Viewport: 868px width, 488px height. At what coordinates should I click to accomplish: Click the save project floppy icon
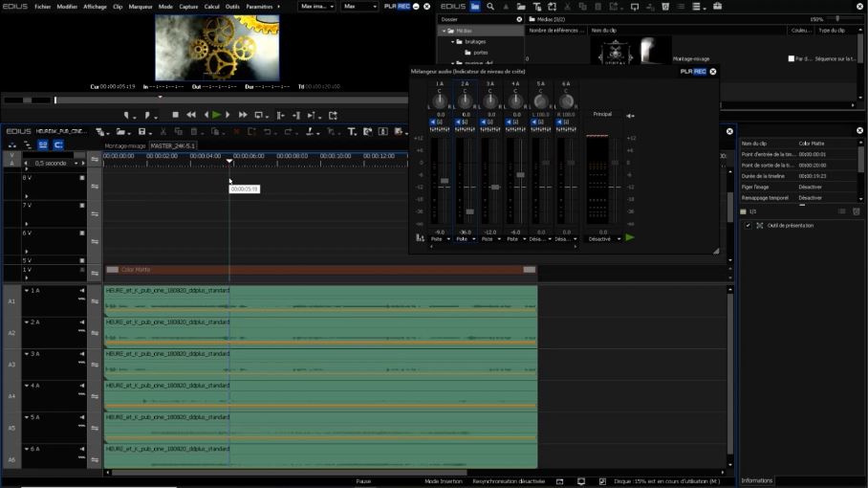point(141,131)
